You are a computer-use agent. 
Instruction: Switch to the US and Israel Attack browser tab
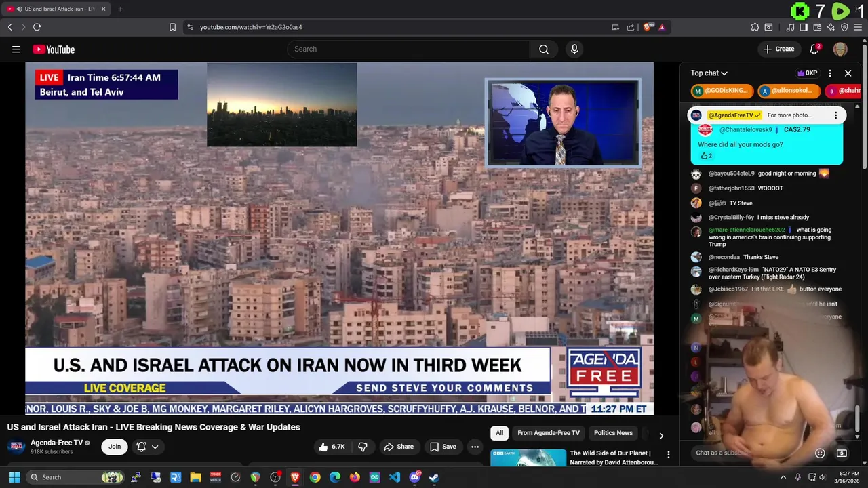(56, 9)
